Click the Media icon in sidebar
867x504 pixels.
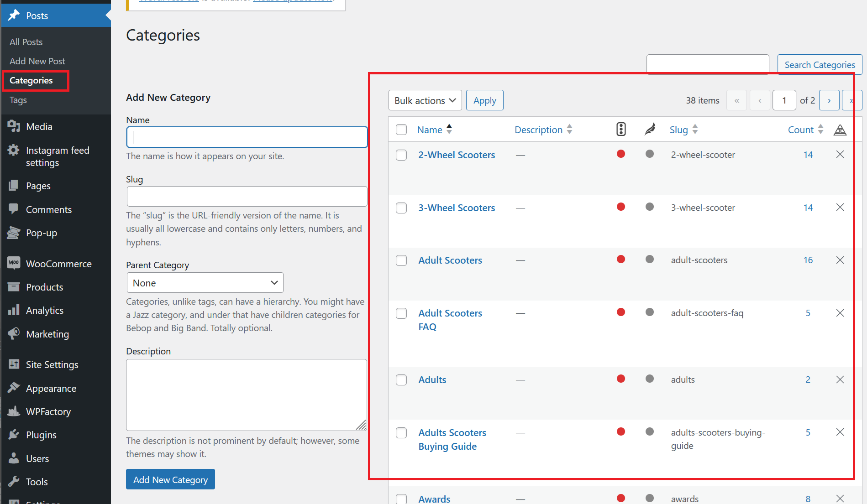tap(14, 126)
